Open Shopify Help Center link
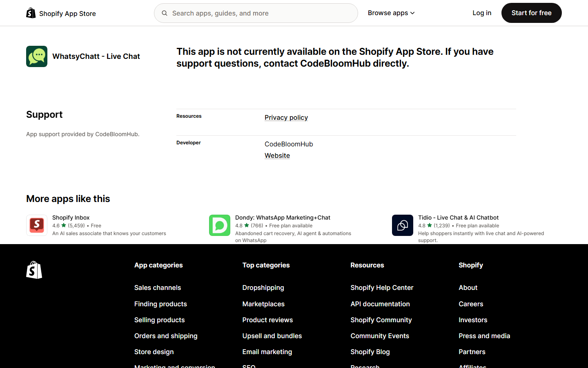Viewport: 588px width, 368px height. [x=382, y=287]
